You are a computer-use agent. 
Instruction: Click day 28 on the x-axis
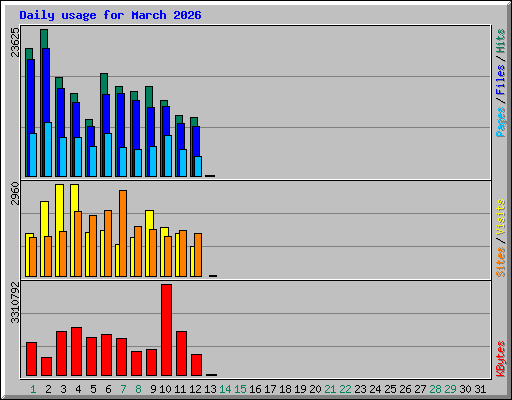435,389
